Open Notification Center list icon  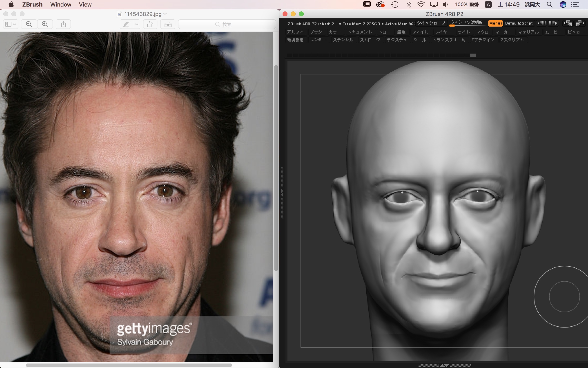pos(575,4)
